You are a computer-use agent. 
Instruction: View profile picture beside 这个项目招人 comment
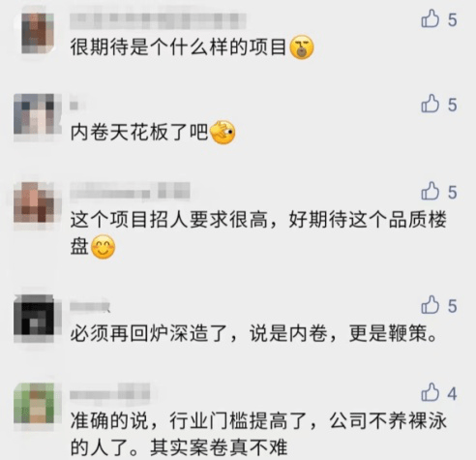pyautogui.click(x=38, y=202)
